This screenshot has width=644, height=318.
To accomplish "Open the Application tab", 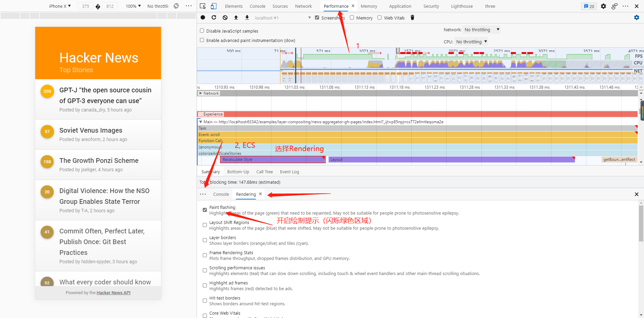I will (x=400, y=6).
